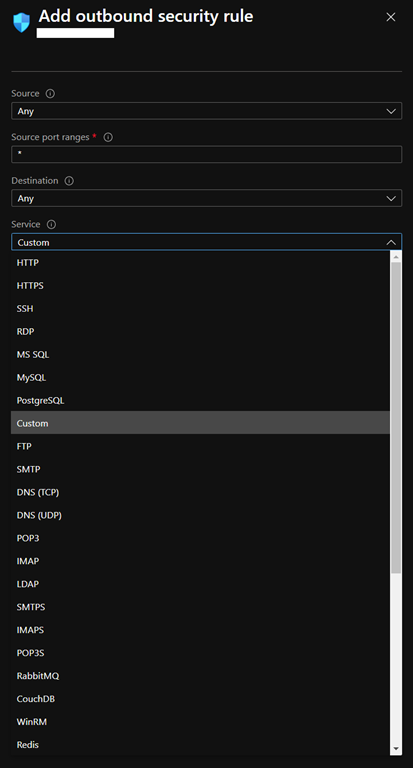This screenshot has width=413, height=768.
Task: Choose SSH in the service list
Action: (x=200, y=309)
